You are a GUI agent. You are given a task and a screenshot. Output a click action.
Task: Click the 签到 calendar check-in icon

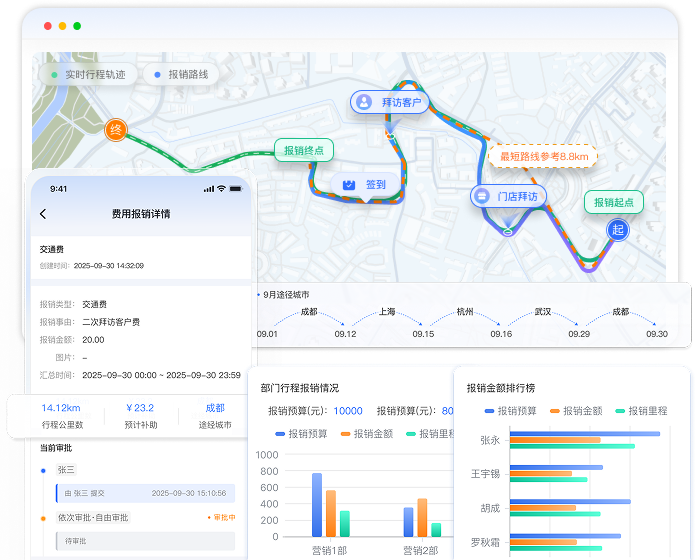(349, 184)
